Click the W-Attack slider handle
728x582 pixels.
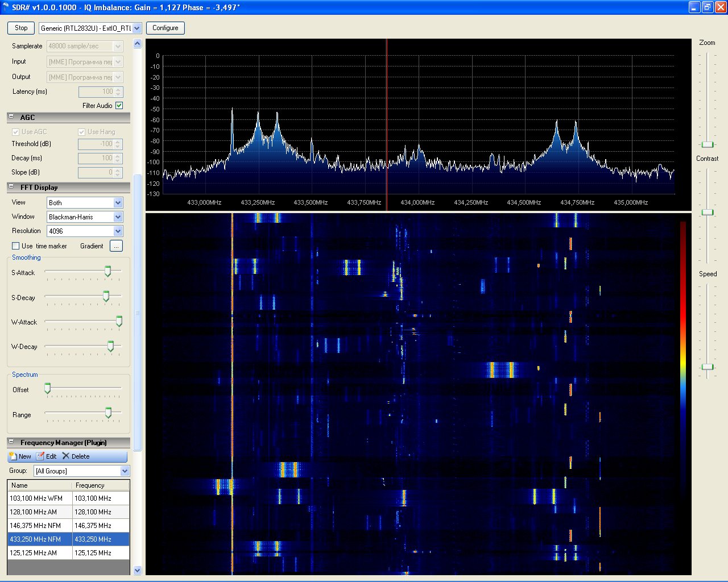(x=119, y=321)
